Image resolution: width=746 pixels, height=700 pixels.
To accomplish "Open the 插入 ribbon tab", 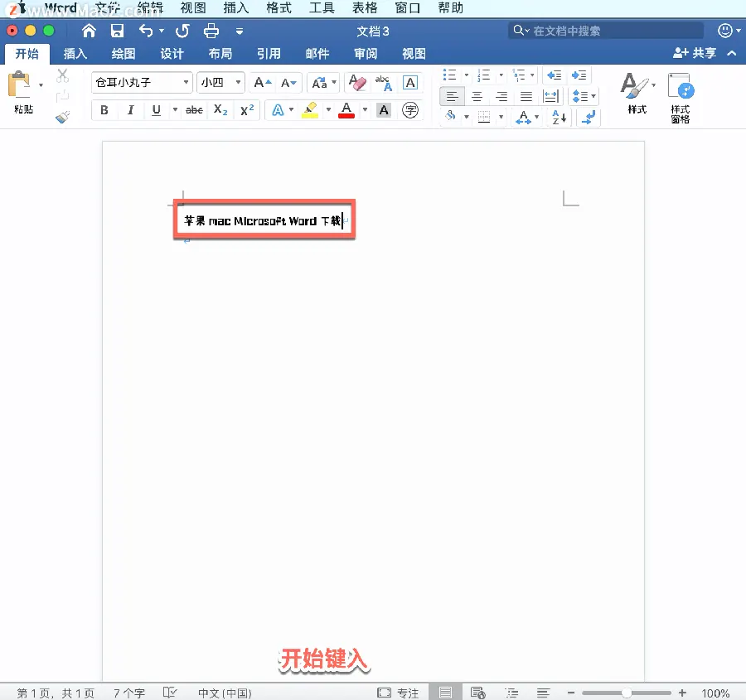I will click(75, 54).
